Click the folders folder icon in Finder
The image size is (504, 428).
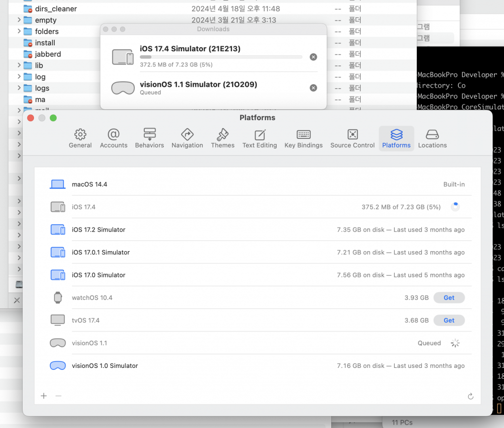pos(28,31)
